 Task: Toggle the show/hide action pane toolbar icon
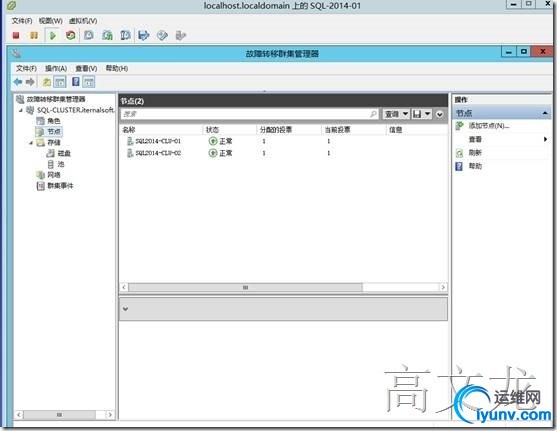(89, 82)
